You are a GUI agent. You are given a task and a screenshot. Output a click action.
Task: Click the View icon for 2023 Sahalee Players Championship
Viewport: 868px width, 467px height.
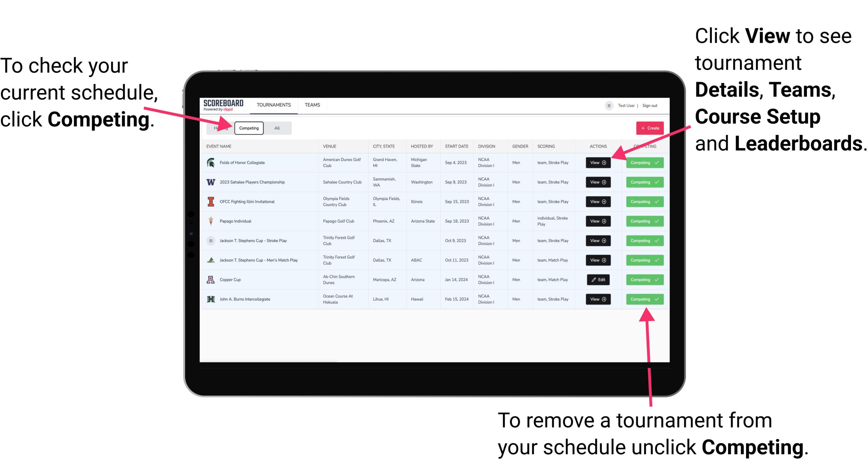click(598, 182)
